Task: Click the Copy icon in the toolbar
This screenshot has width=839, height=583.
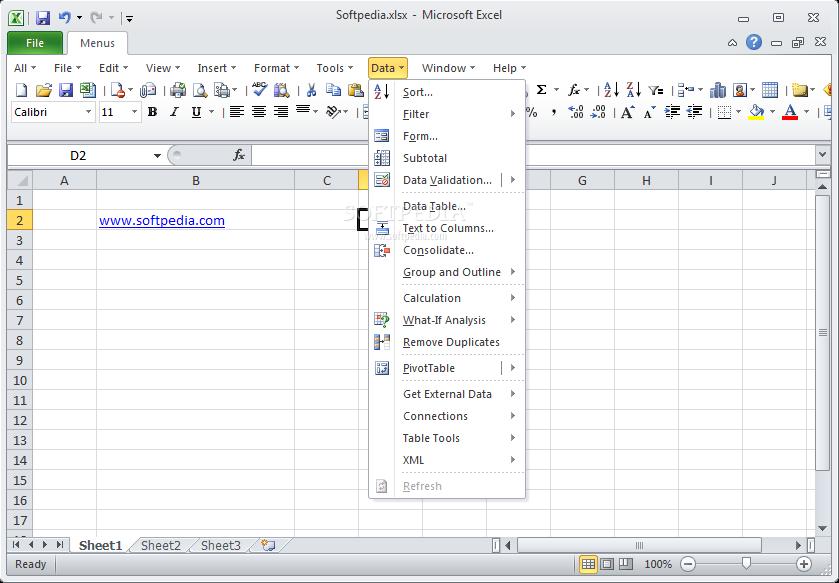Action: tap(333, 90)
